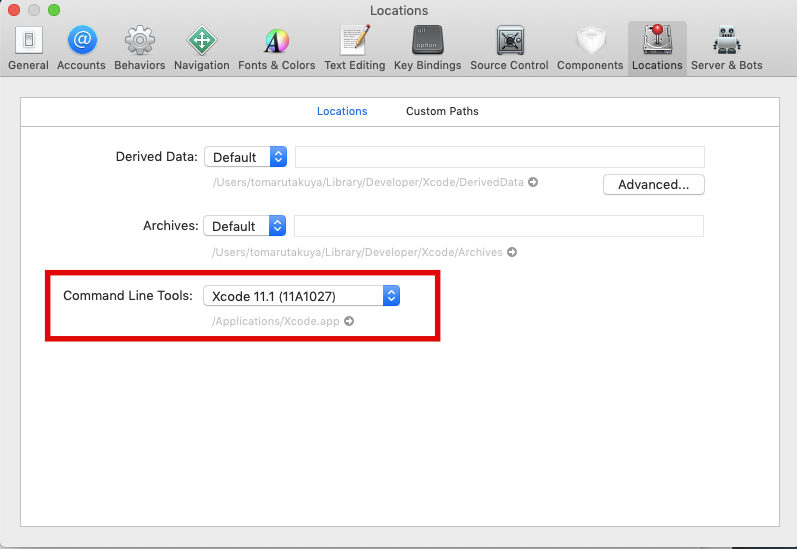Reveal DerivedData folder via arrow icon
This screenshot has height=549, width=797.
(533, 182)
